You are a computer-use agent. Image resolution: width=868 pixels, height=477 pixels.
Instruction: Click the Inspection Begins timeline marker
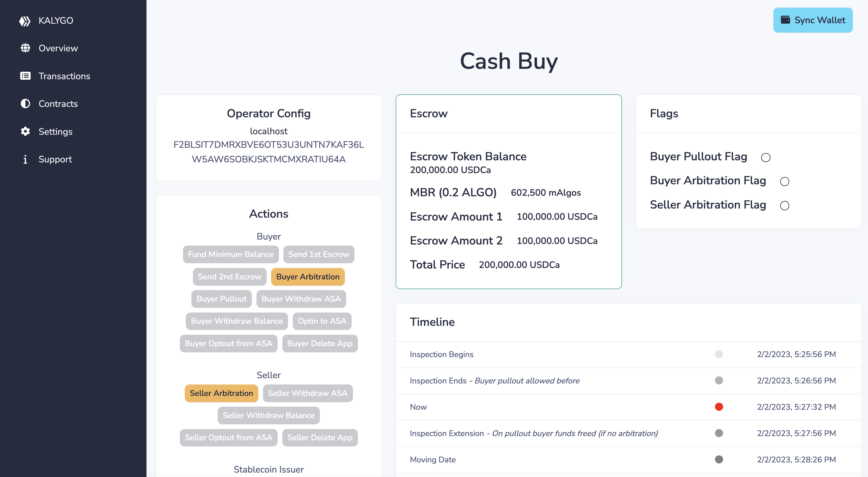(719, 354)
